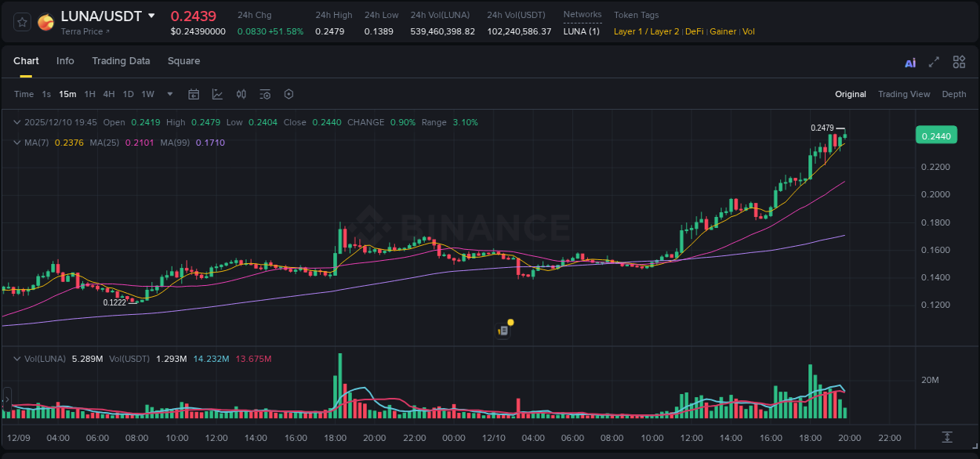The width and height of the screenshot is (980, 459).
Task: Switch to the Trading Data tab
Action: [x=121, y=60]
